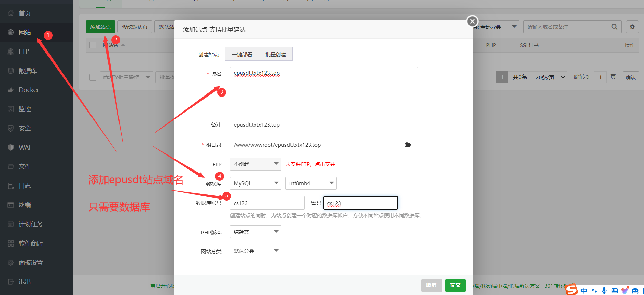Open the 请选择批量操作 dropdown
Viewport: 644px width, 295px height.
click(x=126, y=77)
